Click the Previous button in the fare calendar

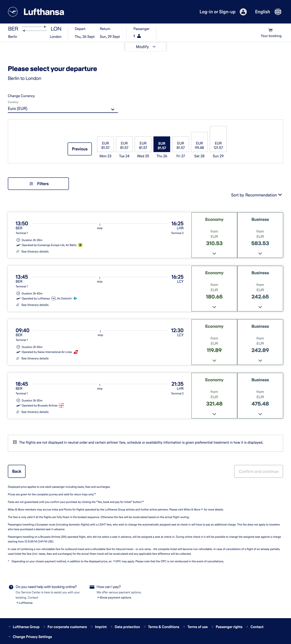point(79,149)
